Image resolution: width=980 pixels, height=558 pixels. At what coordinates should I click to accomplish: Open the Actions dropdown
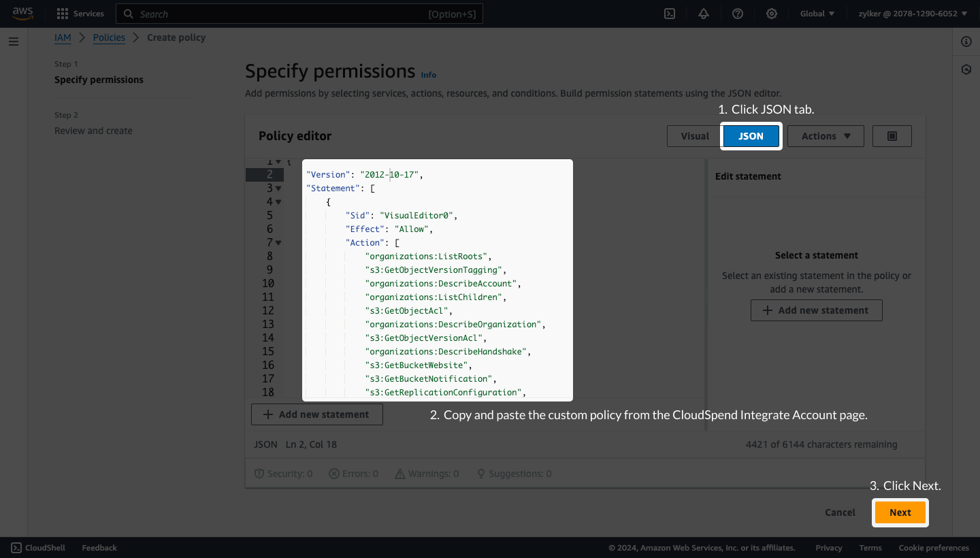coord(825,135)
